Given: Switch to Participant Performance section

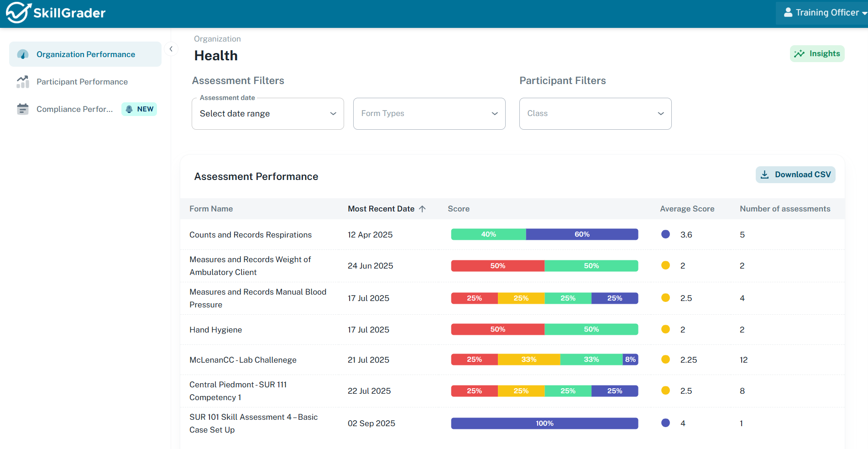Looking at the screenshot, I should (82, 81).
